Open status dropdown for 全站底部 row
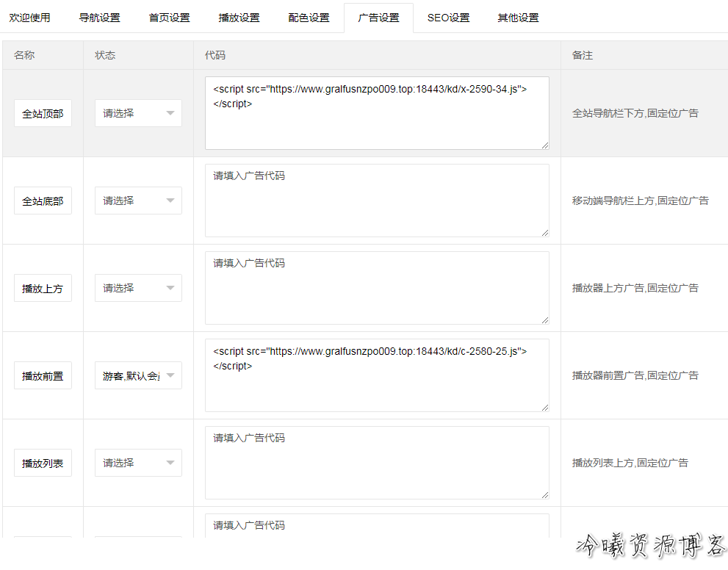The height and width of the screenshot is (570, 728). click(138, 201)
